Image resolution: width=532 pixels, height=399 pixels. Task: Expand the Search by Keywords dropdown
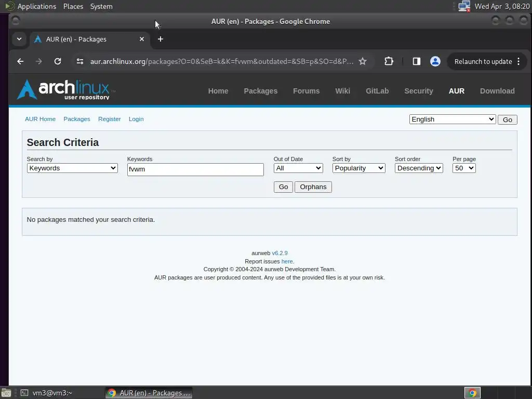[x=72, y=168]
